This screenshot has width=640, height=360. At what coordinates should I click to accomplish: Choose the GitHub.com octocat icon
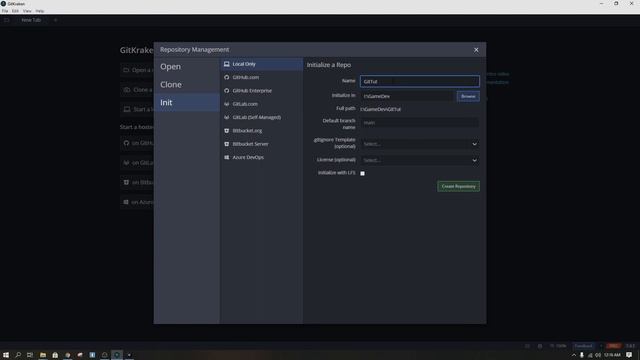click(x=227, y=77)
